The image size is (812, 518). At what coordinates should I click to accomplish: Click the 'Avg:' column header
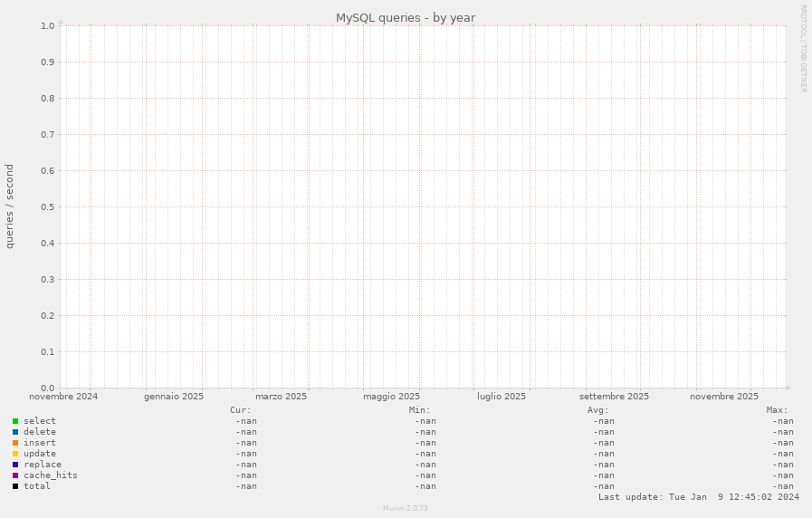pyautogui.click(x=598, y=410)
